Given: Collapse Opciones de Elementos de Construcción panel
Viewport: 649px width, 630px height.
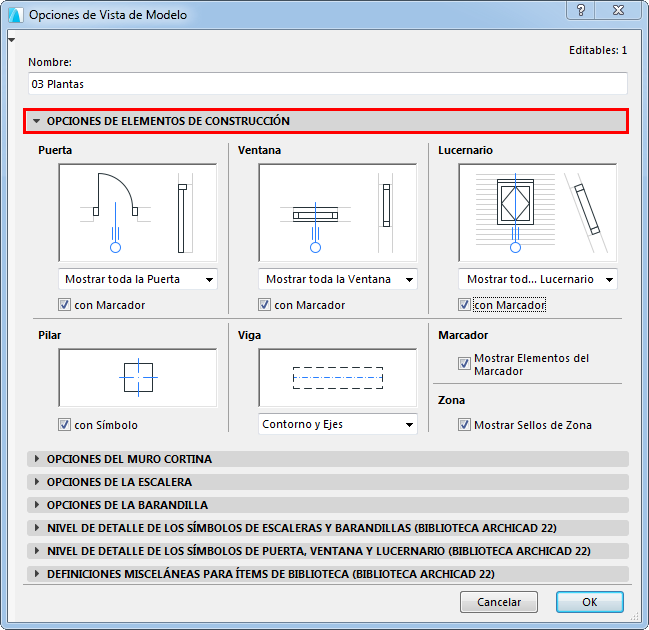Looking at the screenshot, I should tap(326, 121).
